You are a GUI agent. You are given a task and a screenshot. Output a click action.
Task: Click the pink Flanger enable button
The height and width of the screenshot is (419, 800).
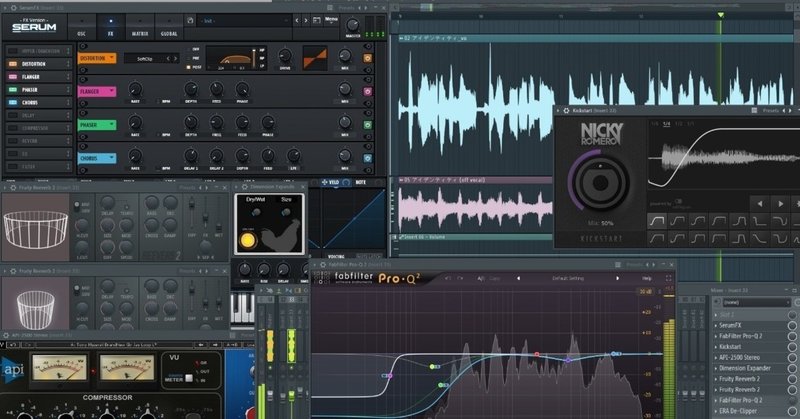click(367, 92)
